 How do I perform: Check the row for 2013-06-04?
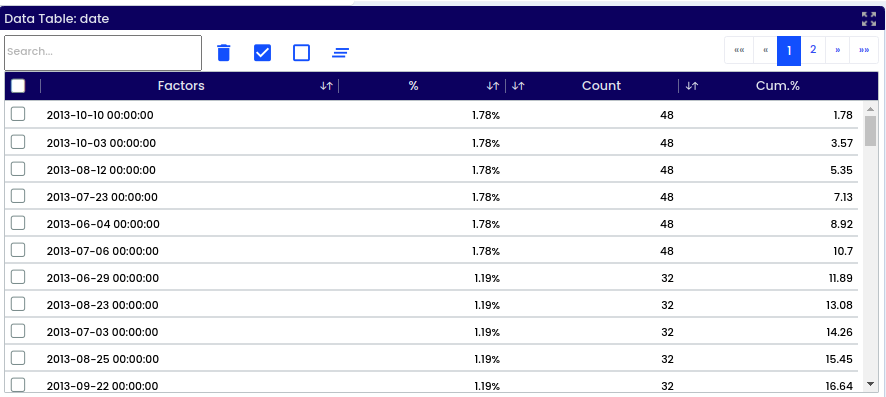click(18, 223)
